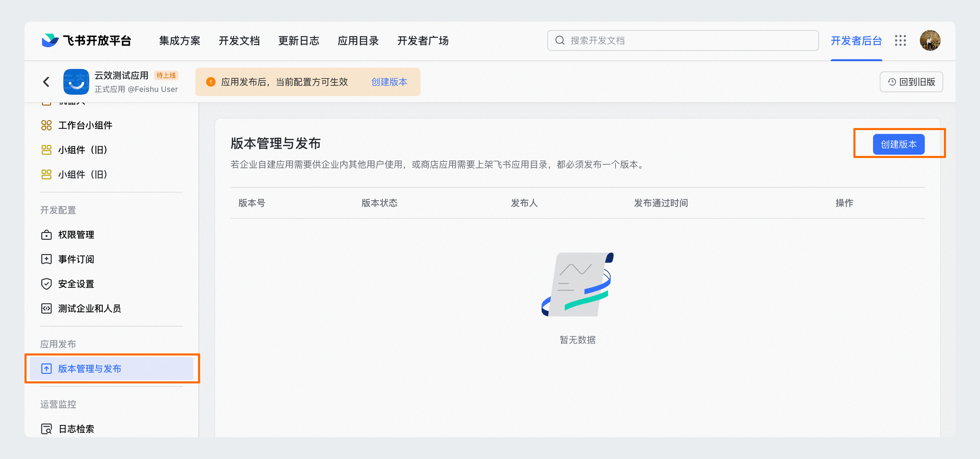Click the first 小组件（旧） icon
The width and height of the screenshot is (980, 459).
[46, 150]
